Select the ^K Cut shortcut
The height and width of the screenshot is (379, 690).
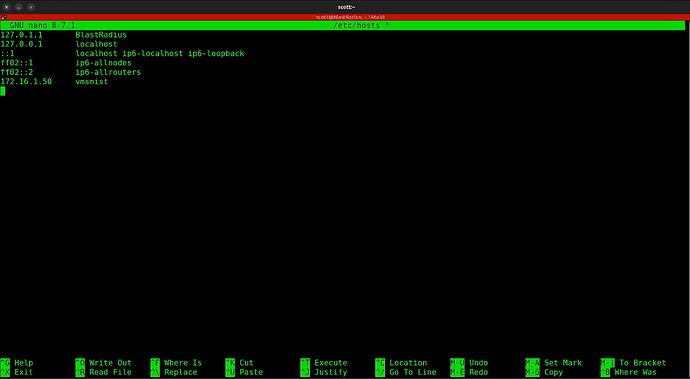pyautogui.click(x=239, y=363)
